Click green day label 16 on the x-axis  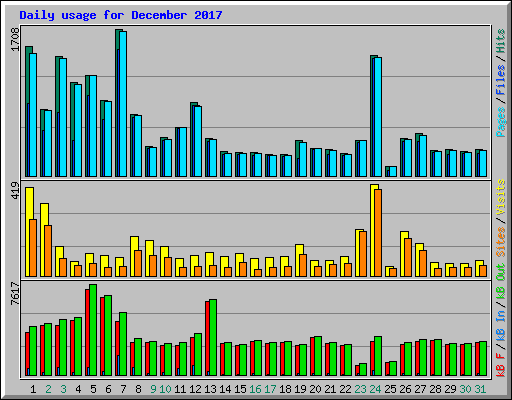coord(255,389)
